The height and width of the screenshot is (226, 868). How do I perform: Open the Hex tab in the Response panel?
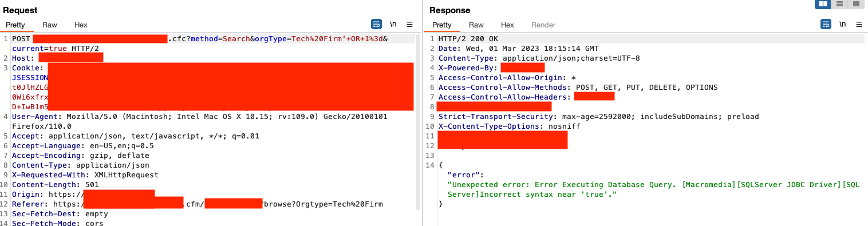pos(507,25)
